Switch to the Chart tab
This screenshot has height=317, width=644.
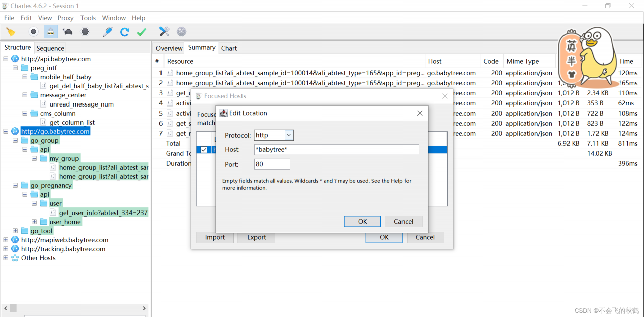[229, 48]
